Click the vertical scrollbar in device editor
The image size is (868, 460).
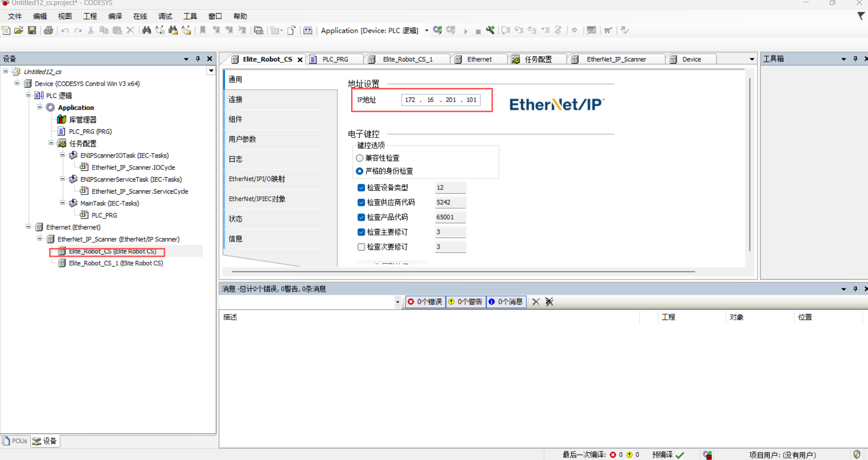click(x=750, y=164)
